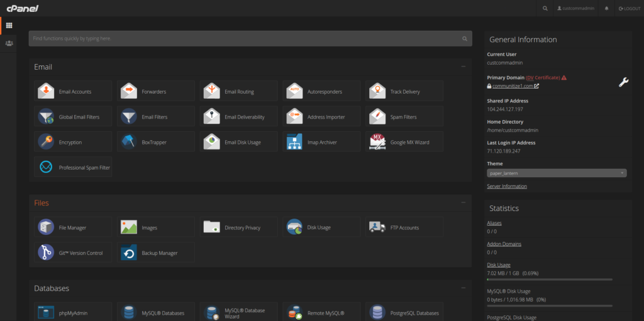The height and width of the screenshot is (321, 644).
Task: Open Git Version Control icon
Action: (x=47, y=253)
